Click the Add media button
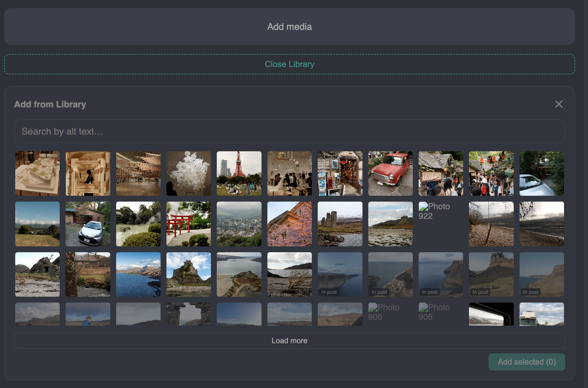 289,27
